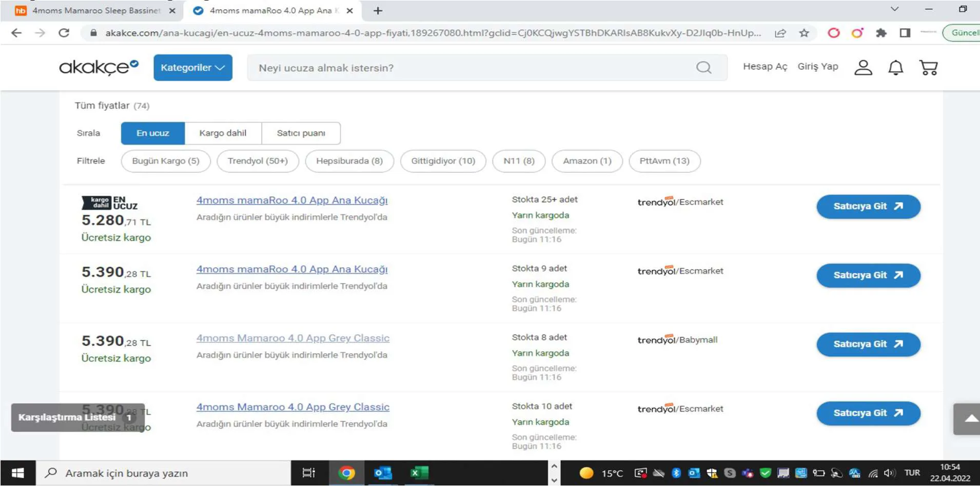Click the magnifier icon in akakçe search box
Screen dimensions: 980x486
point(703,68)
